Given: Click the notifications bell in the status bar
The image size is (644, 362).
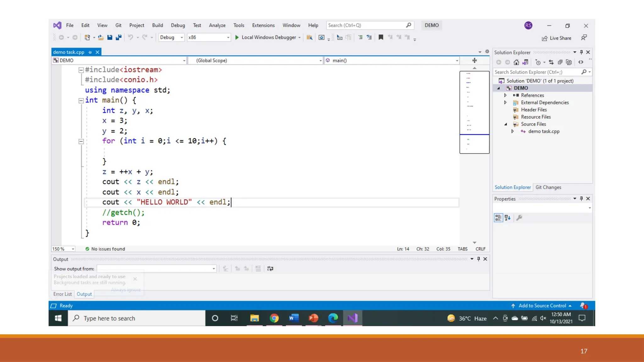Looking at the screenshot, I should (583, 305).
